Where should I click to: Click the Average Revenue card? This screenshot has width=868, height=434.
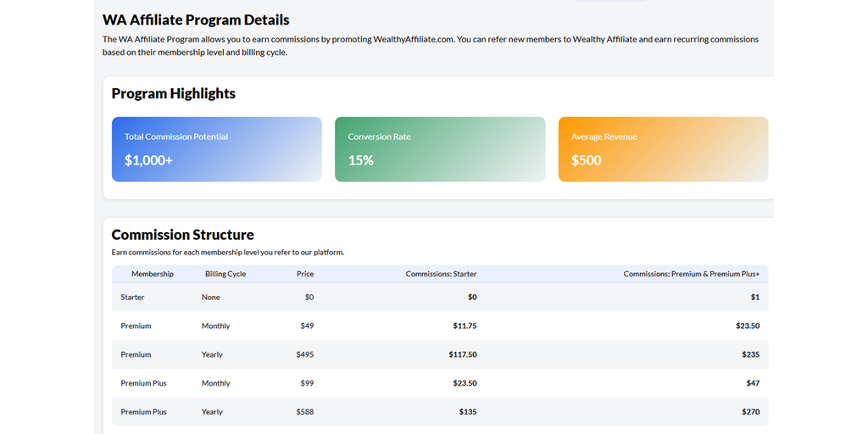click(x=663, y=149)
